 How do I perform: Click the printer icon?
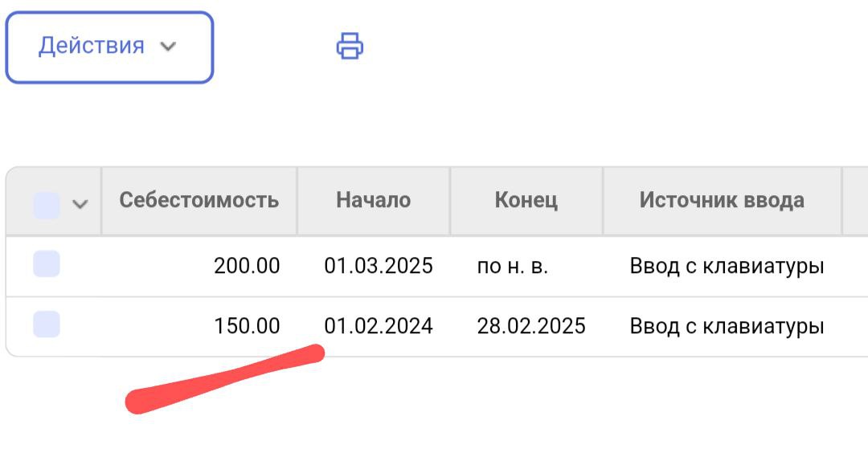(x=350, y=46)
